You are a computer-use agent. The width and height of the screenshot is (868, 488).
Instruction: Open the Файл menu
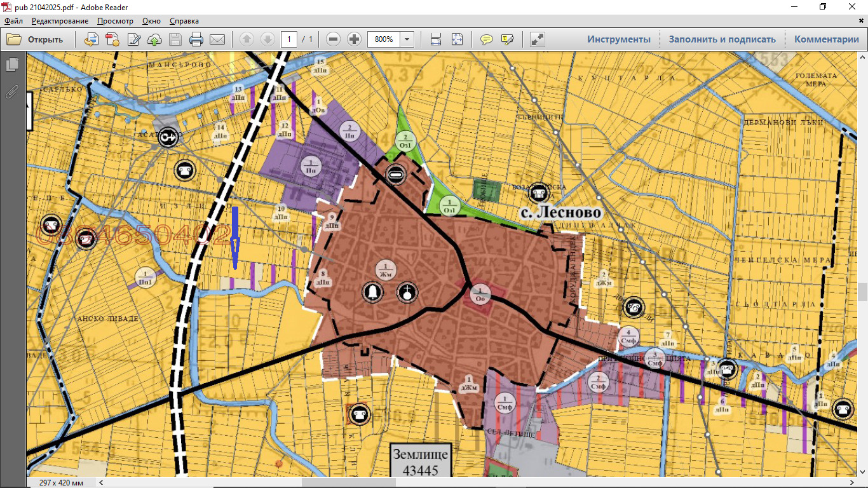point(13,21)
